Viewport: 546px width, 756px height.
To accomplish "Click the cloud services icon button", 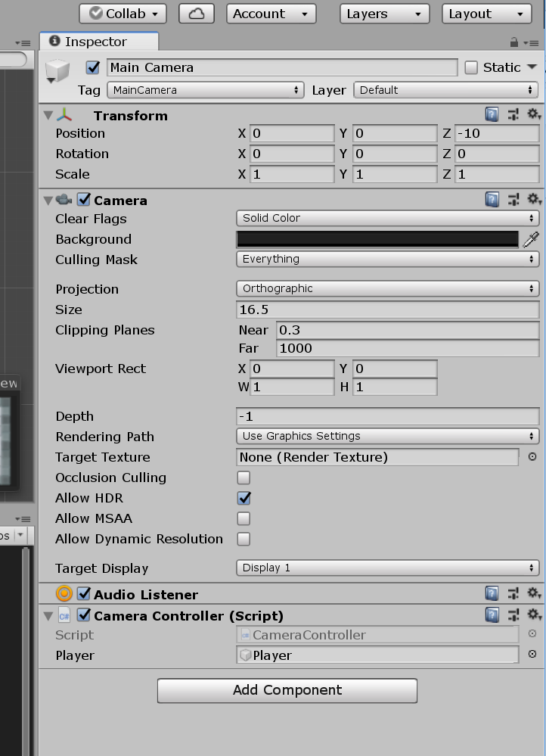I will (x=196, y=14).
